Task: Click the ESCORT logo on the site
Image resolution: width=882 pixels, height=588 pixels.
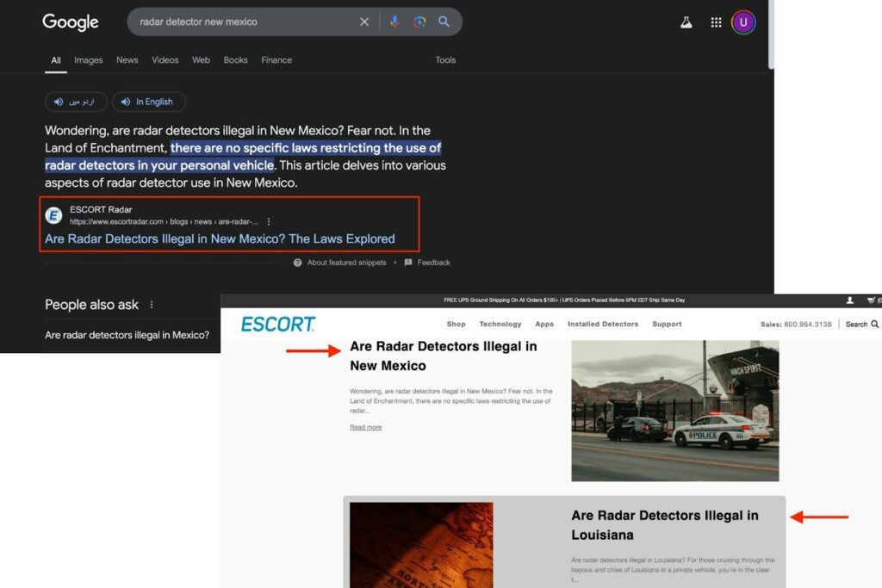Action: tap(278, 325)
